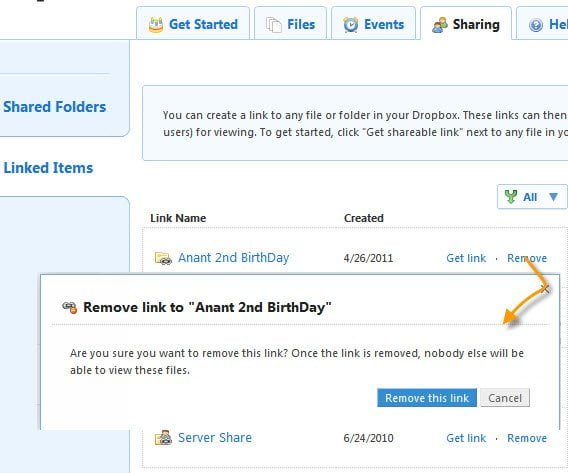This screenshot has height=473, width=568.
Task: Close the remove link dialog with X
Action: click(x=545, y=289)
